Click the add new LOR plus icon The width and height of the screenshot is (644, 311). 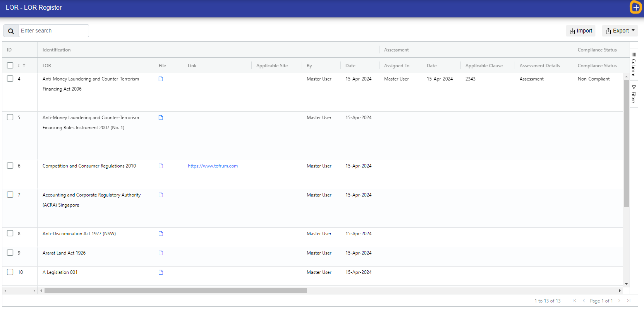point(635,7)
